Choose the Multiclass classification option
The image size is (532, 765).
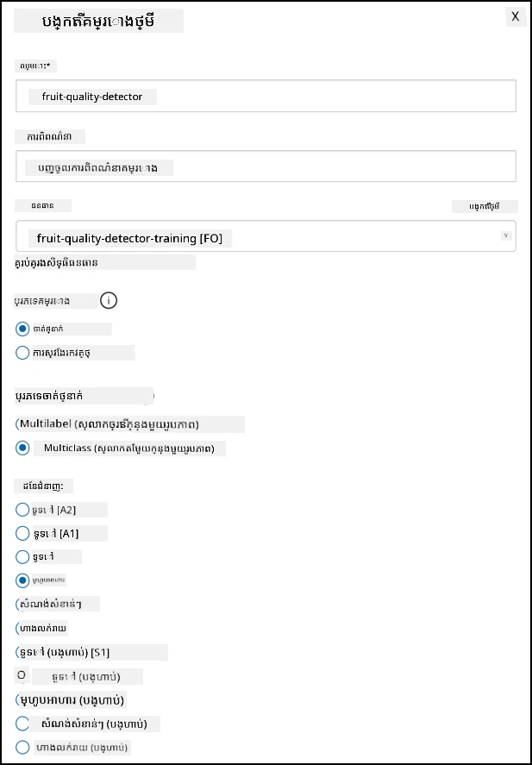22,448
